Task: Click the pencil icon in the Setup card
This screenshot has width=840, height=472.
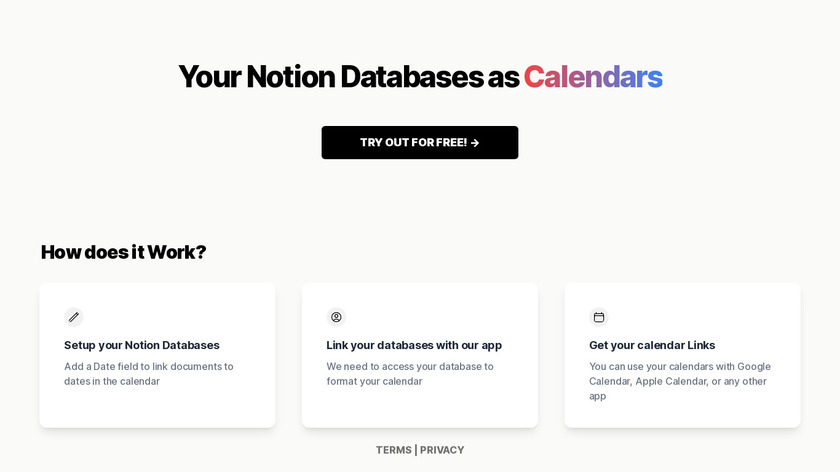Action: pyautogui.click(x=74, y=317)
